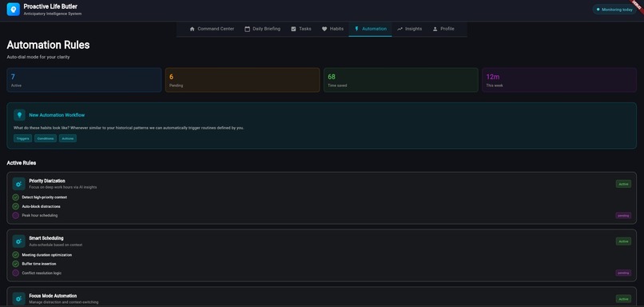Click the Auto-block distractions label
This screenshot has width=644, height=307.
(x=41, y=206)
